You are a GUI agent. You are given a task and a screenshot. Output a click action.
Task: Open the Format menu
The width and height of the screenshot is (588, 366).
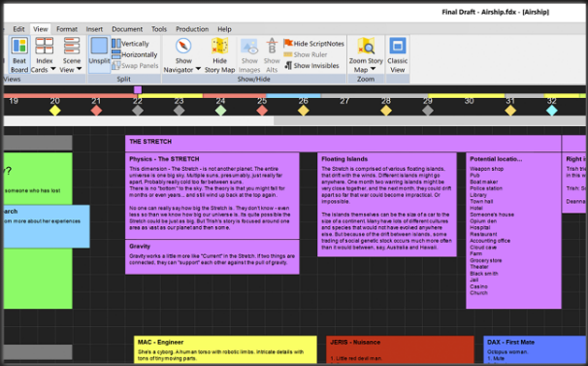tap(67, 29)
